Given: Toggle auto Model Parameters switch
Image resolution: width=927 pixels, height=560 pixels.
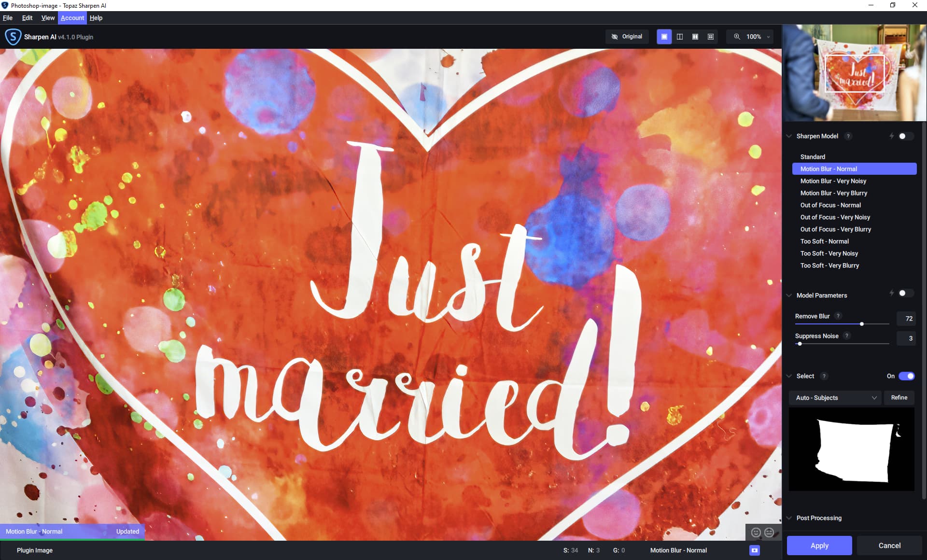Looking at the screenshot, I should [905, 293].
